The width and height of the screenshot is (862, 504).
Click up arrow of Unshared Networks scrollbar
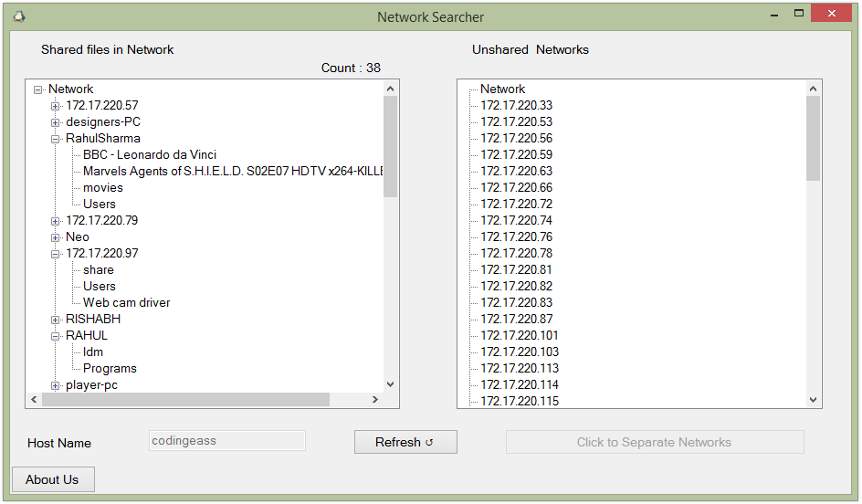click(813, 89)
